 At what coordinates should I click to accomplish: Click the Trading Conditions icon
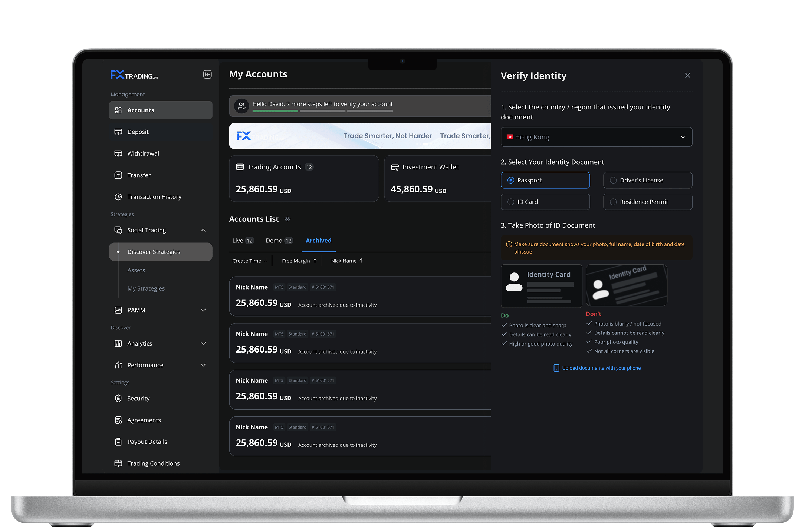pyautogui.click(x=118, y=463)
